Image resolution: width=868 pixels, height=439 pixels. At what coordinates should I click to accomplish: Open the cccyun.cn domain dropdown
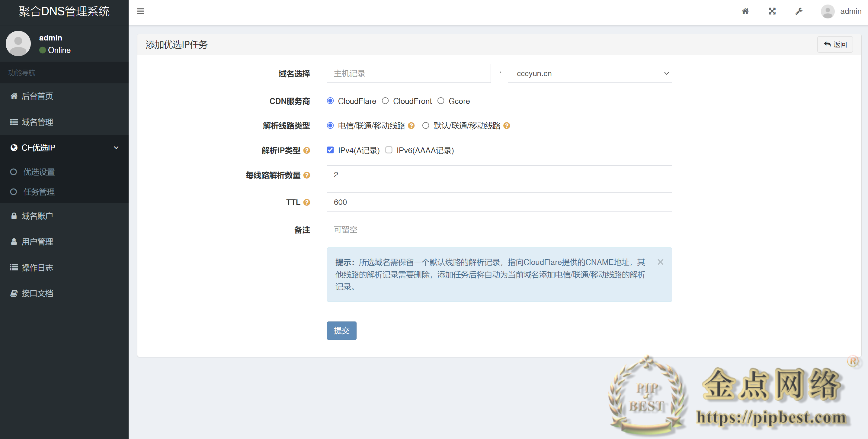point(589,73)
